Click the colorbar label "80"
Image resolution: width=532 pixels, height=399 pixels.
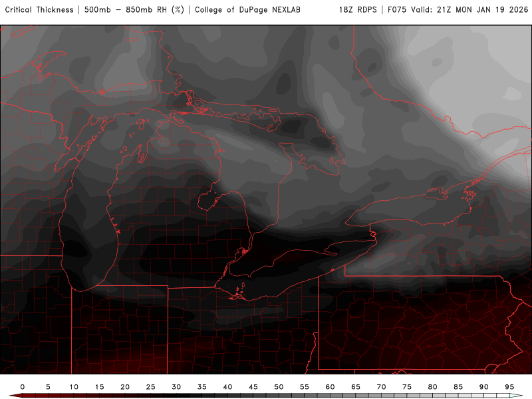pos(433,387)
